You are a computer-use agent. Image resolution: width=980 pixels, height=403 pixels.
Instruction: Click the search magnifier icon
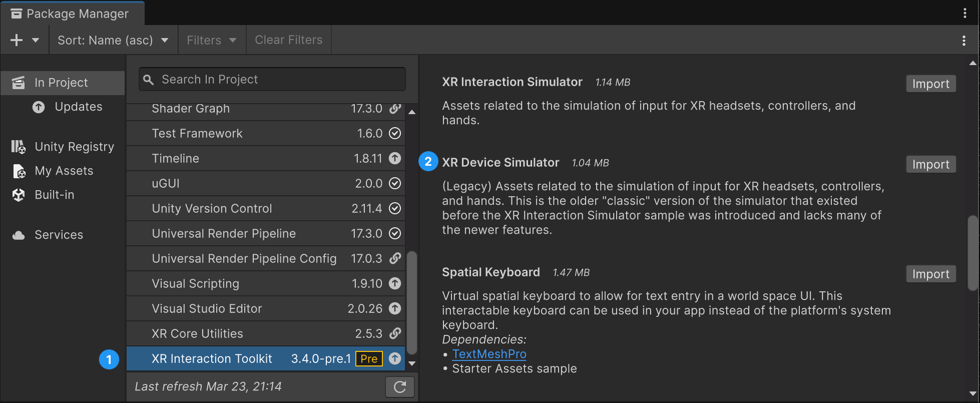(148, 80)
